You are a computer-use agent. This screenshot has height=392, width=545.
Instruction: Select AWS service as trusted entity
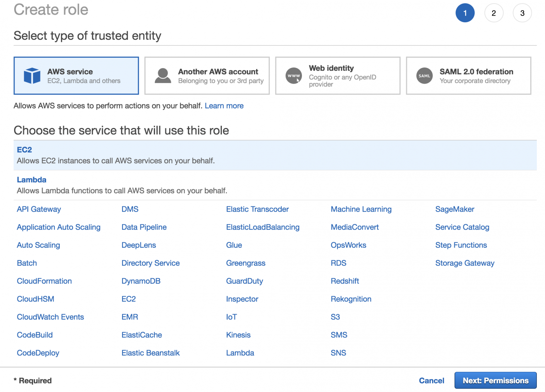click(x=76, y=75)
